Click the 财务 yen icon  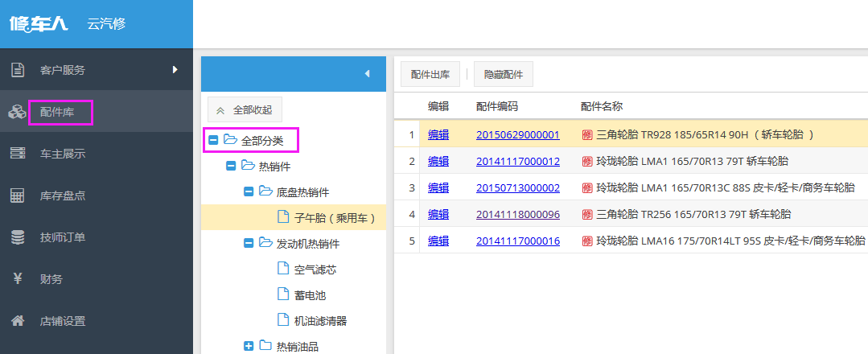(x=17, y=279)
